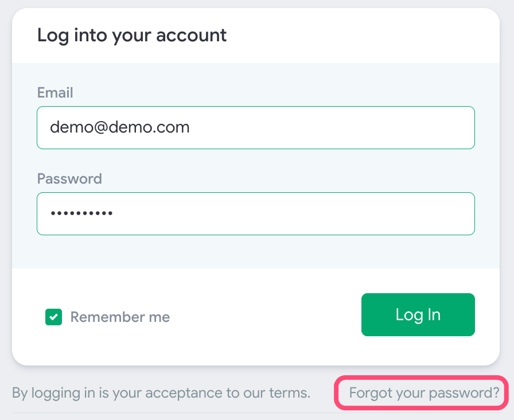Toggle the Remember me checkbox
This screenshot has width=514, height=420.
(53, 317)
